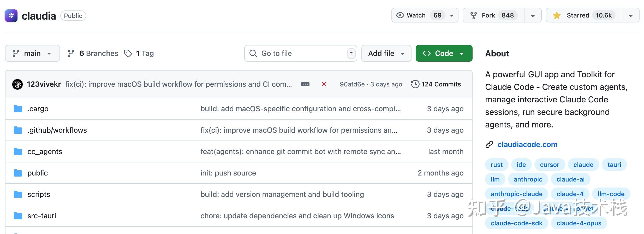This screenshot has width=644, height=234.
Task: Click the folder icon next to .github/workflows
Action: pos(18,130)
